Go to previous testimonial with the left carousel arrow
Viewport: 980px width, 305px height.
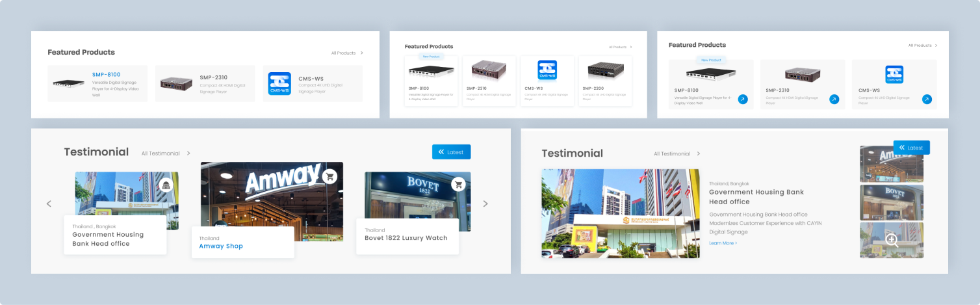(x=49, y=204)
